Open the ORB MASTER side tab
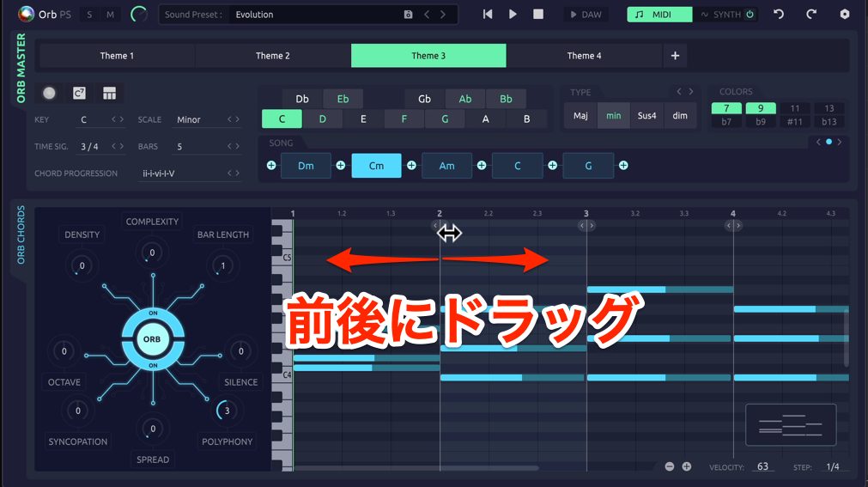868x487 pixels. 21,68
